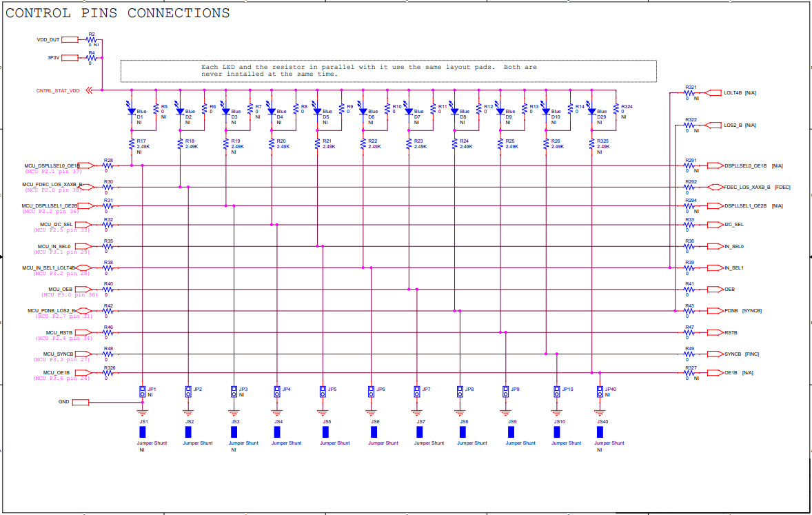The height and width of the screenshot is (515, 812).
Task: Click the JS5 Jumper Shunt block
Action: point(327,433)
